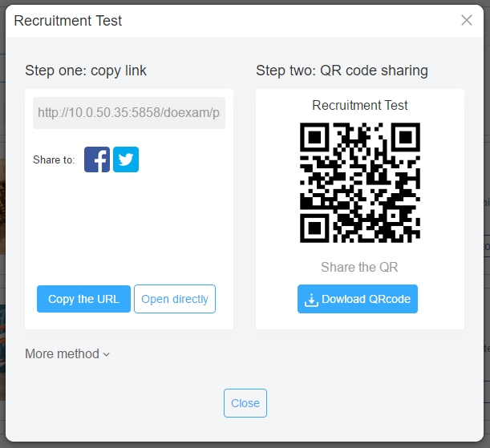490x448 pixels.
Task: Click the Step two: QR code sharing heading
Action: click(342, 71)
